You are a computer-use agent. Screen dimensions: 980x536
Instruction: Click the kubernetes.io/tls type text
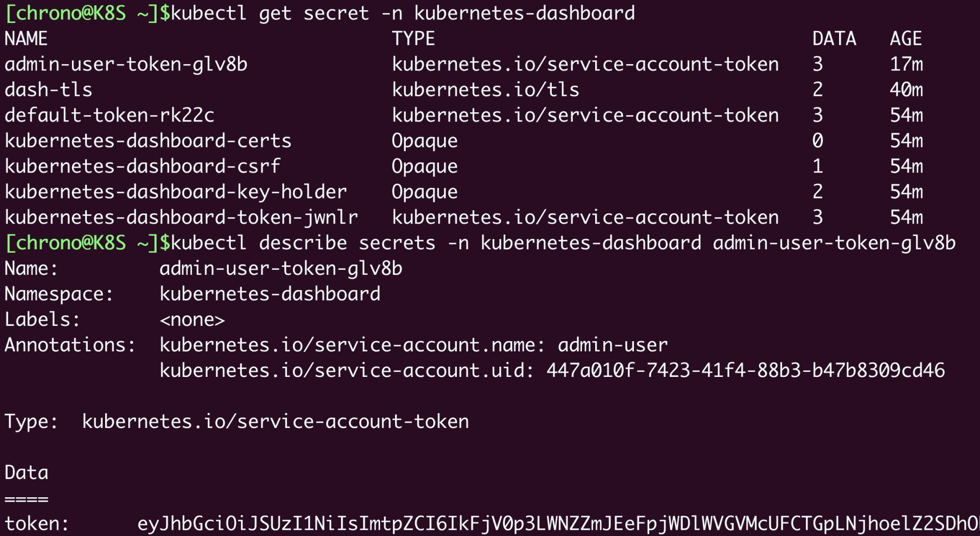(x=485, y=90)
